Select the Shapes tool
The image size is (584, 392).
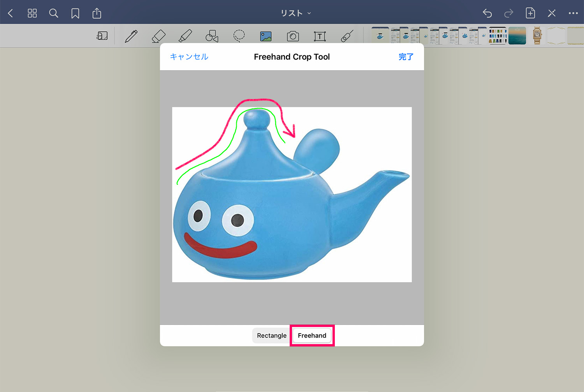click(x=212, y=36)
